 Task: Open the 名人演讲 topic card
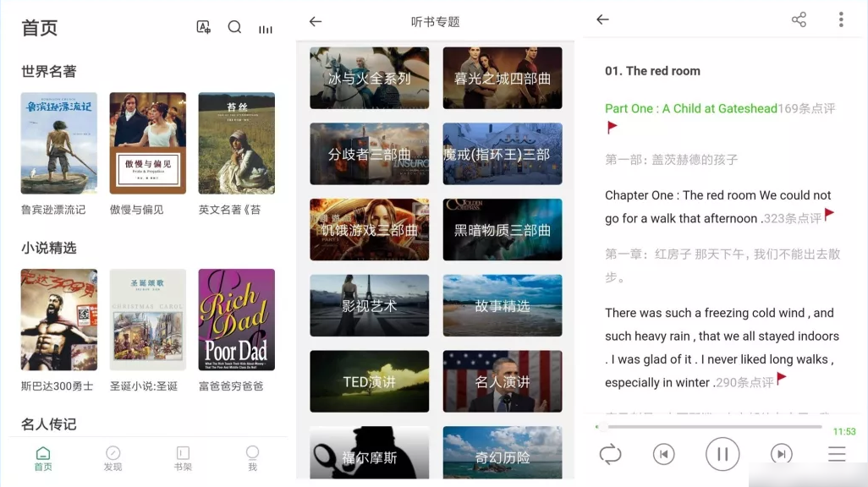[502, 380]
